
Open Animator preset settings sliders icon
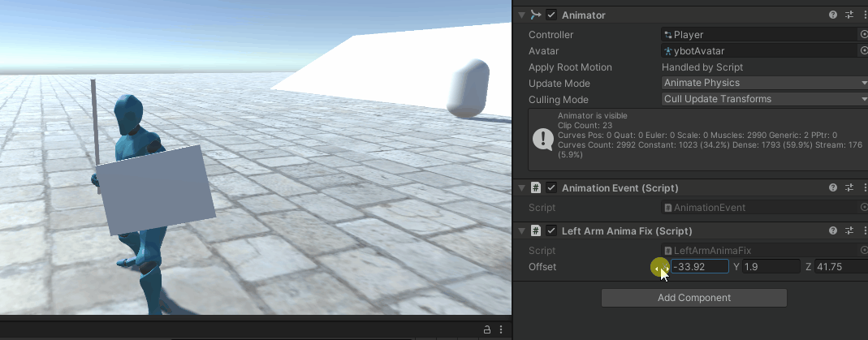(849, 15)
